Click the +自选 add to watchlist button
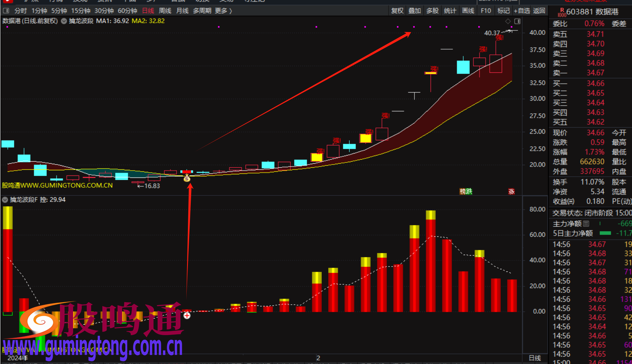Screen dimensions: 632x364 (521, 11)
